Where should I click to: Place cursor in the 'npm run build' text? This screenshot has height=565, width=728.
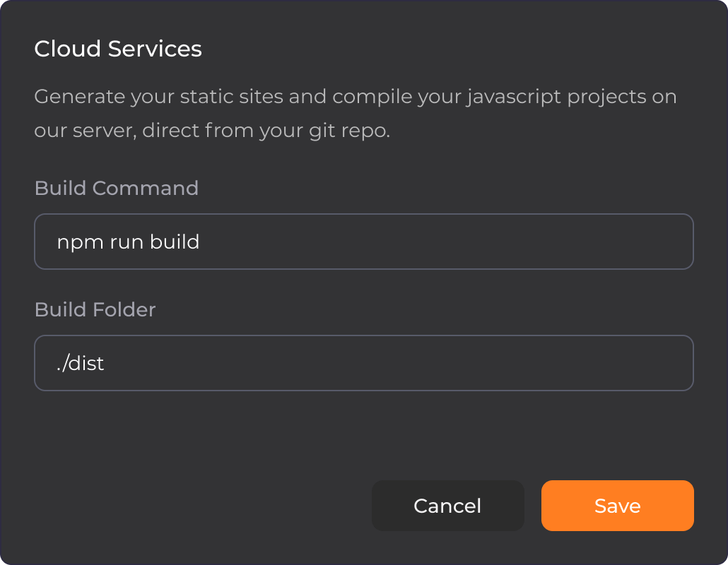click(x=128, y=242)
